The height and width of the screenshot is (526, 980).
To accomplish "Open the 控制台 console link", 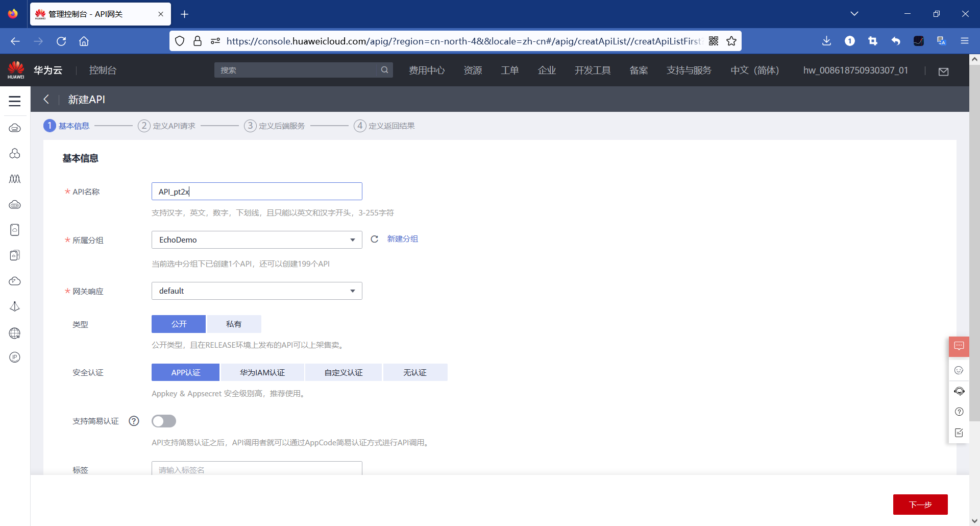I will point(103,70).
